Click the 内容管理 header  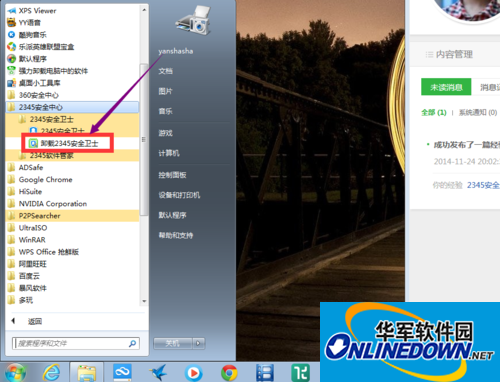pyautogui.click(x=454, y=54)
